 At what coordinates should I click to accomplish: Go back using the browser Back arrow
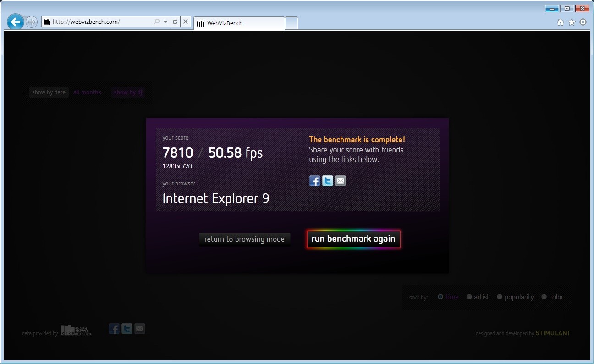(x=16, y=22)
